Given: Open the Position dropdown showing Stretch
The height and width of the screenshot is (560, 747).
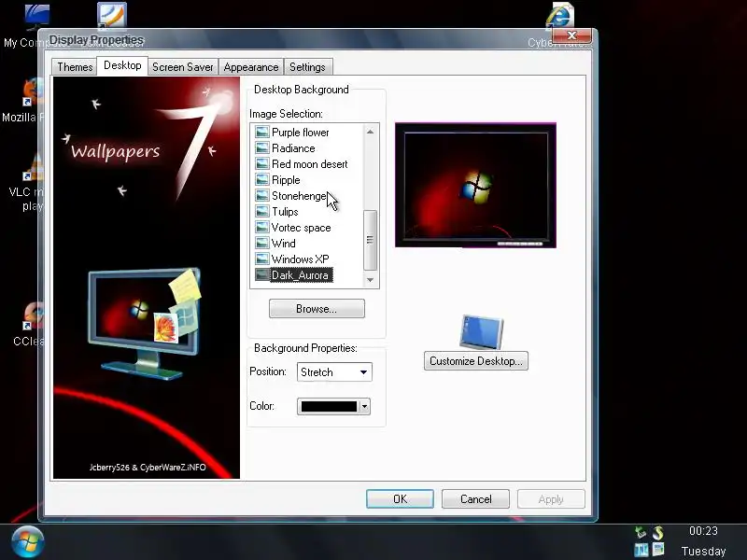Looking at the screenshot, I should (x=334, y=371).
